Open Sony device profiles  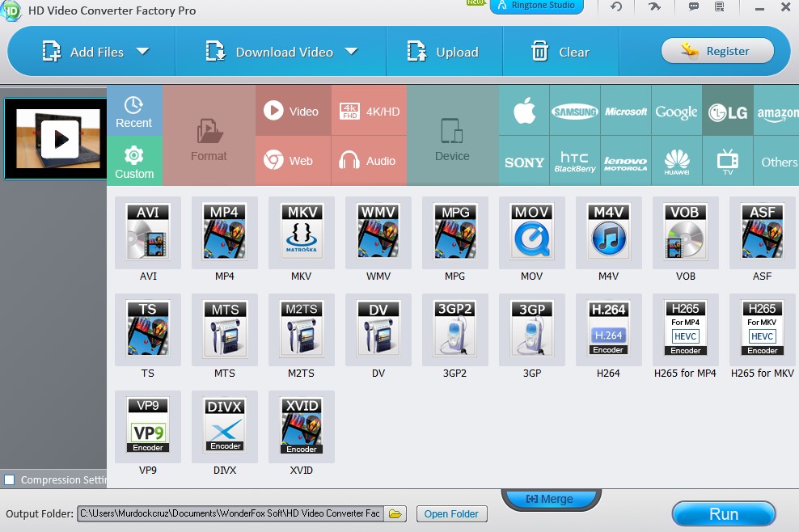coord(524,161)
